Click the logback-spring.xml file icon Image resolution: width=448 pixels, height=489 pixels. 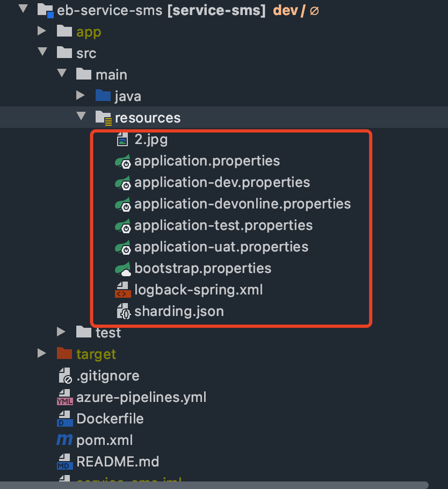(123, 290)
